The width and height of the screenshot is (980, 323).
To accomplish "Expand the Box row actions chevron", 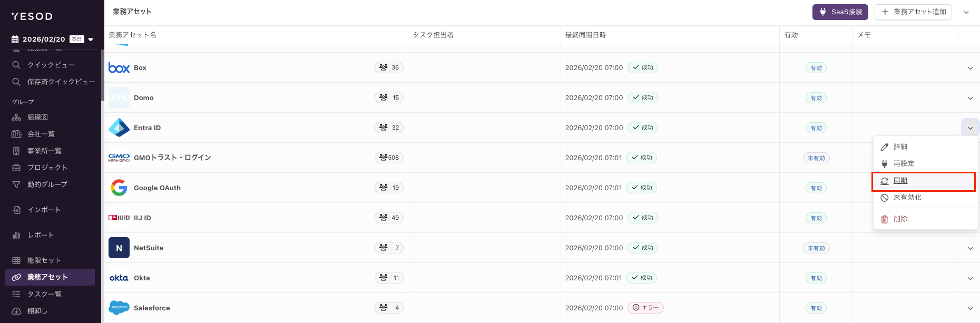I will pos(970,68).
